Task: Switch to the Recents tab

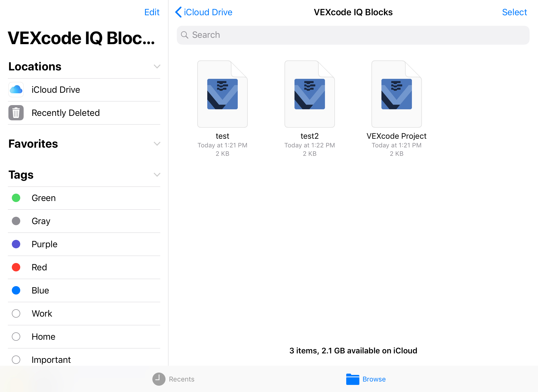Action: point(173,379)
